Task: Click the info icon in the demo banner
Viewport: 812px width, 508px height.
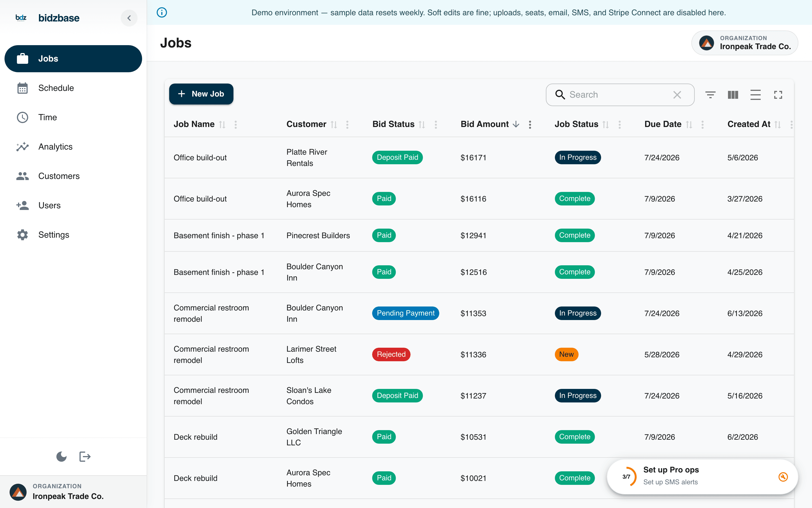Action: click(162, 13)
